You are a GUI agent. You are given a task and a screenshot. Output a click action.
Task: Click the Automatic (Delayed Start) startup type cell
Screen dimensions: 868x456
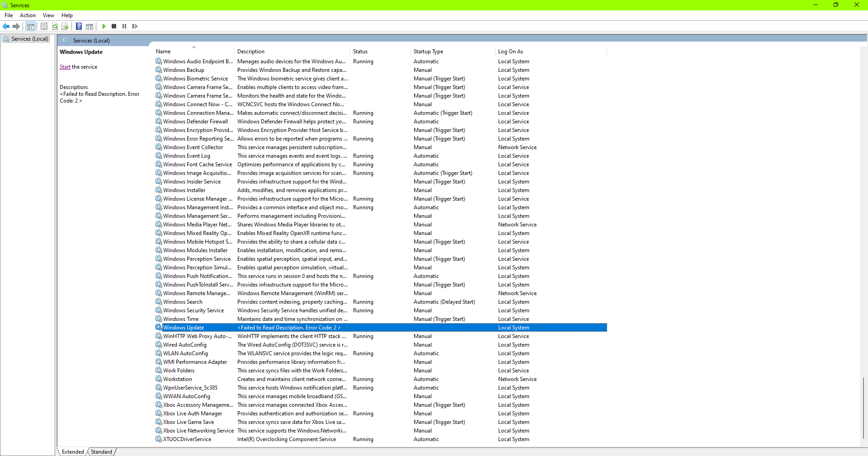coord(444,302)
